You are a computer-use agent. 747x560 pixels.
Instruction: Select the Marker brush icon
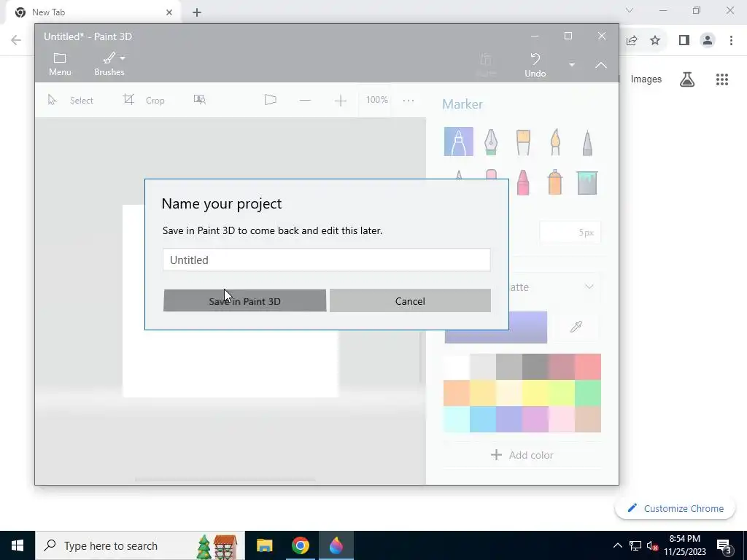458,141
